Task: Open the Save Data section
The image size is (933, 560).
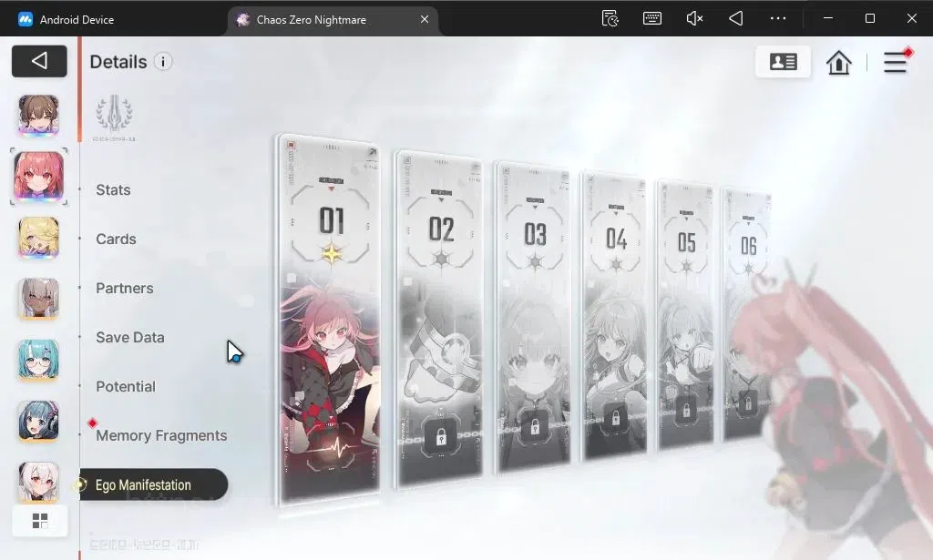Action: pos(129,338)
